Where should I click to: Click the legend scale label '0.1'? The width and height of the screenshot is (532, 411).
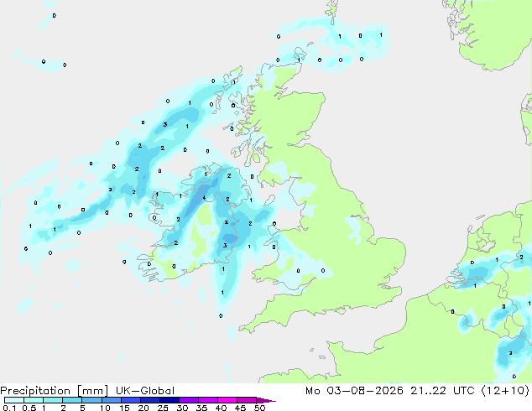(x=9, y=408)
